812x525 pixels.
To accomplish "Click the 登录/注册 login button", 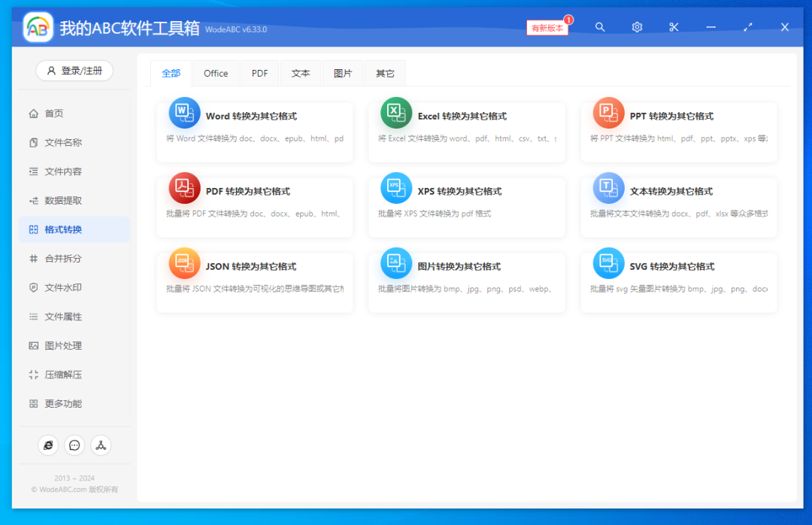I will [74, 71].
